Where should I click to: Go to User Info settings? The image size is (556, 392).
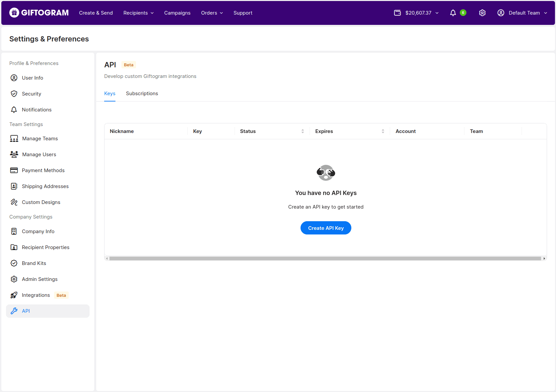click(48, 78)
